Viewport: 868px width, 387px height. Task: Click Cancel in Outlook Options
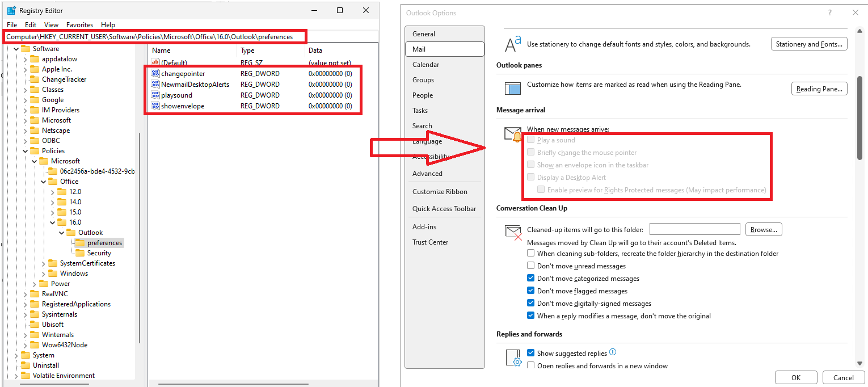click(843, 377)
